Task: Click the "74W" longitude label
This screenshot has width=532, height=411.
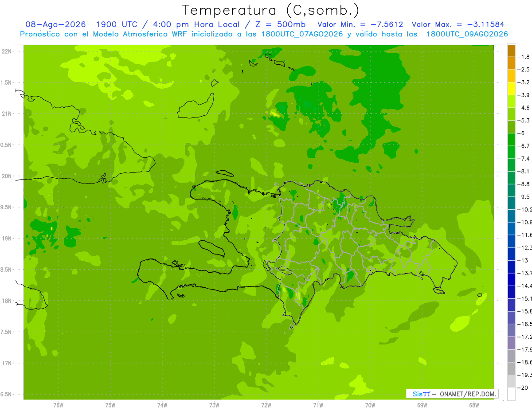Action: tap(162, 405)
